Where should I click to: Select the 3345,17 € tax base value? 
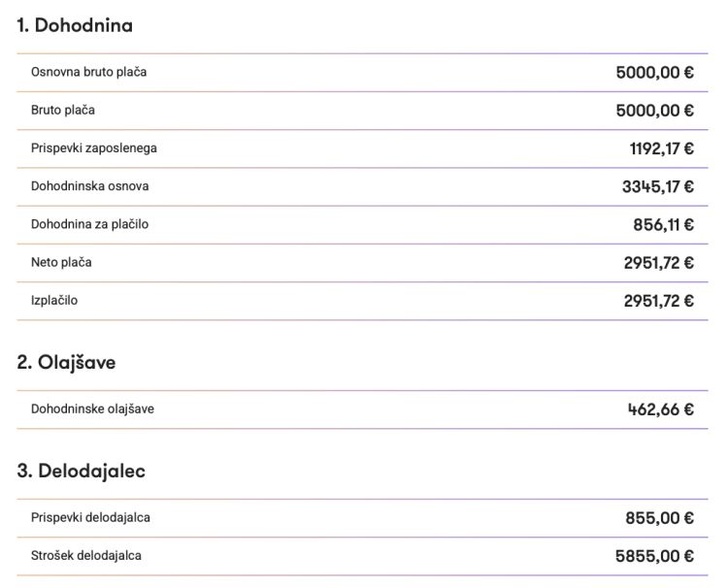pos(657,186)
